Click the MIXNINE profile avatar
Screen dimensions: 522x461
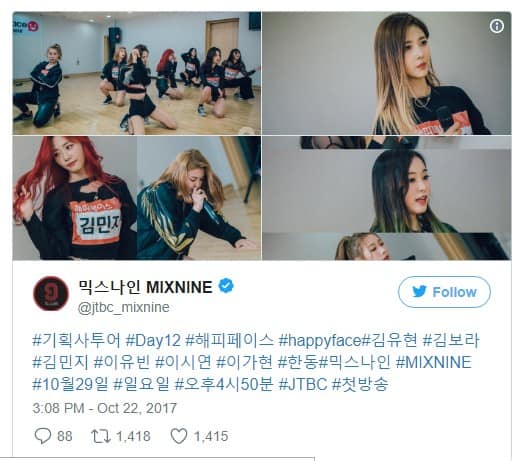(x=51, y=293)
